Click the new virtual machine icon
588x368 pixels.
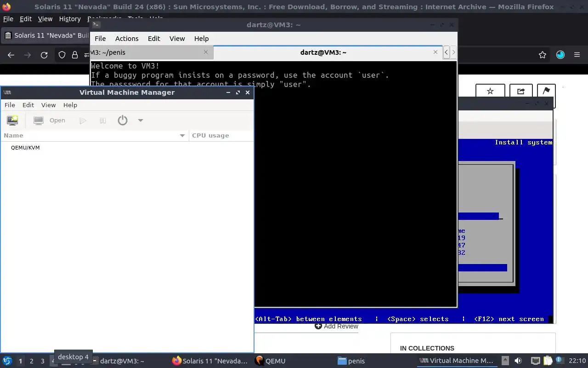pos(12,121)
